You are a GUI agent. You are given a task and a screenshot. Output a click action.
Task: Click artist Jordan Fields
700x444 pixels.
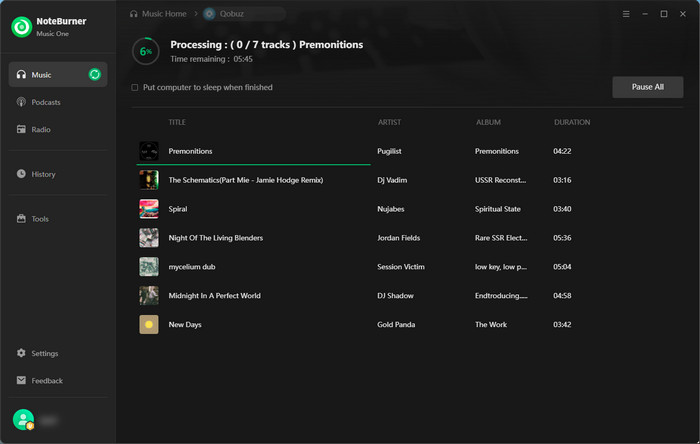[x=399, y=238]
